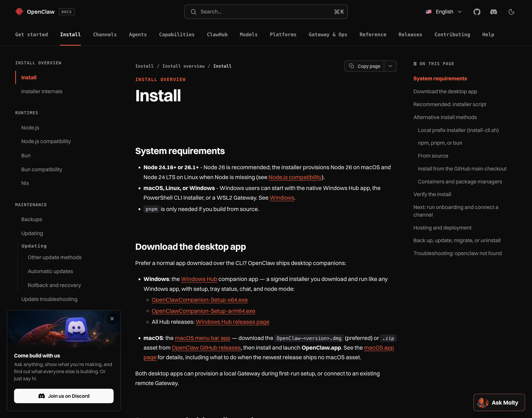Open Windows Hub releases page link
This screenshot has height=418, width=532.
(x=233, y=322)
